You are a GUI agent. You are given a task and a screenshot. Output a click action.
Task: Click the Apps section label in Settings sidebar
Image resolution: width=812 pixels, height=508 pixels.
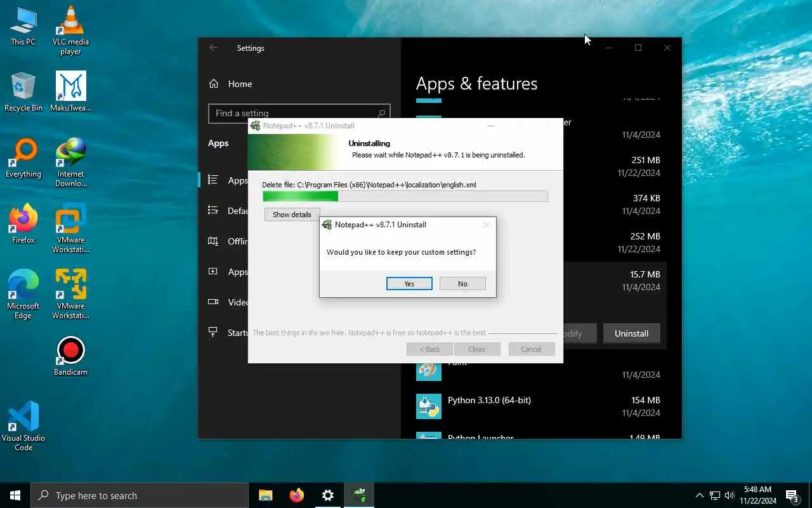tap(218, 143)
